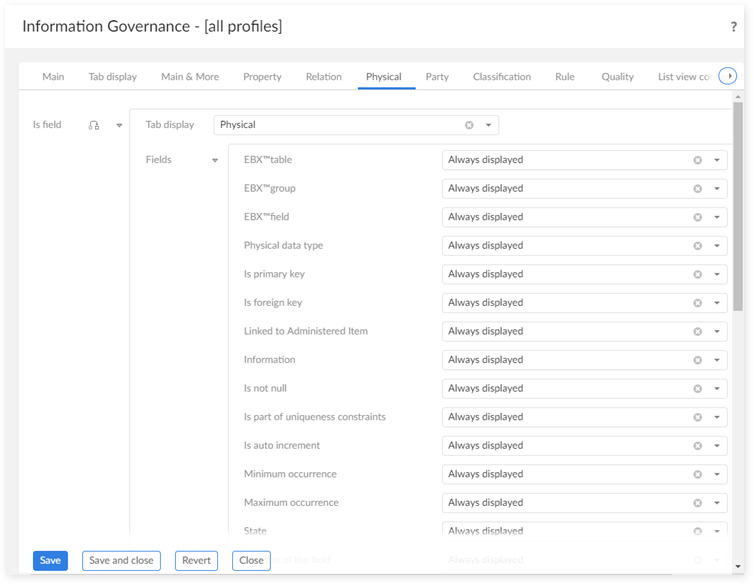Clear the Is primary key value
This screenshot has width=753, height=584.
pyautogui.click(x=698, y=274)
